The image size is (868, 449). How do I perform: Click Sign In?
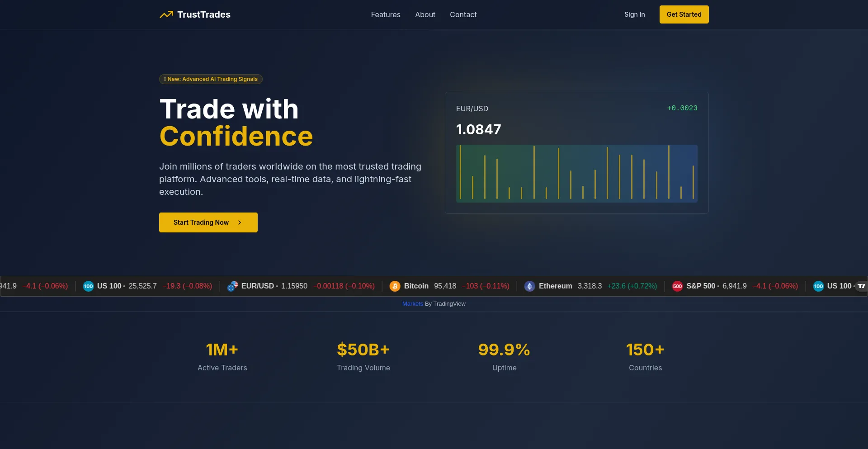click(634, 14)
